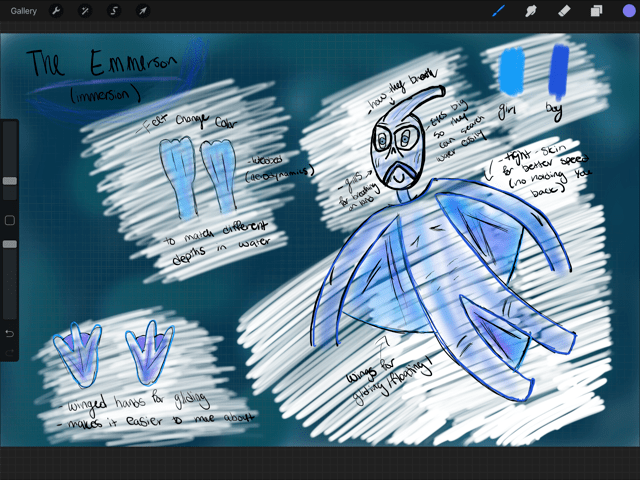Screen dimensions: 640x480
Task: Tap 'The Emmerson' title text on canvas
Action: (100, 65)
